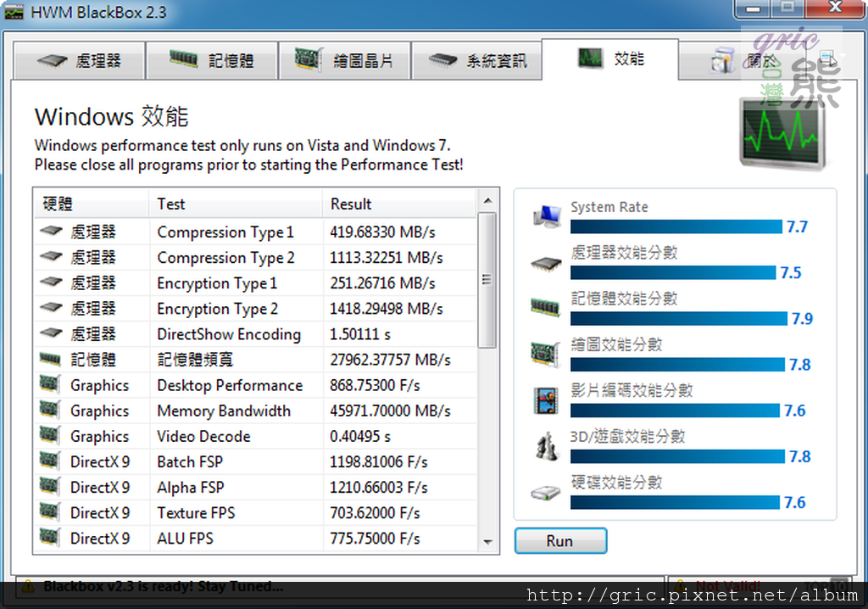This screenshot has width=868, height=609.
Task: Select the Video Decode test name
Action: (x=203, y=436)
